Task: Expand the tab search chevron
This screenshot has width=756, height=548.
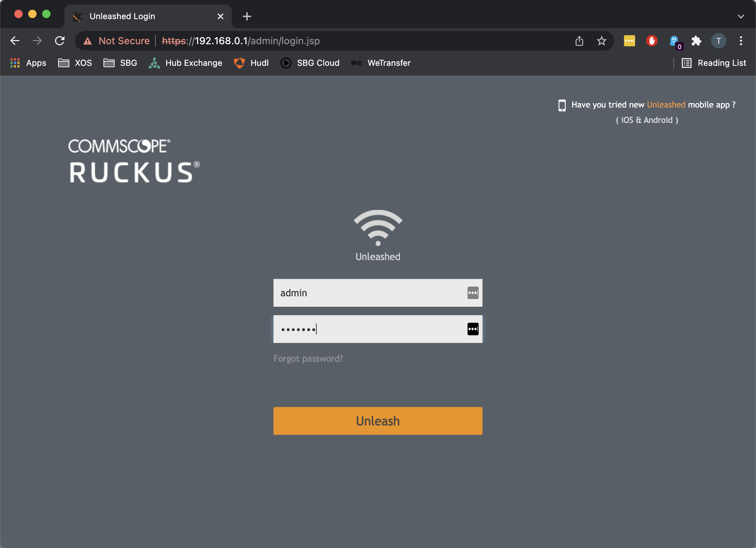Action: point(741,16)
